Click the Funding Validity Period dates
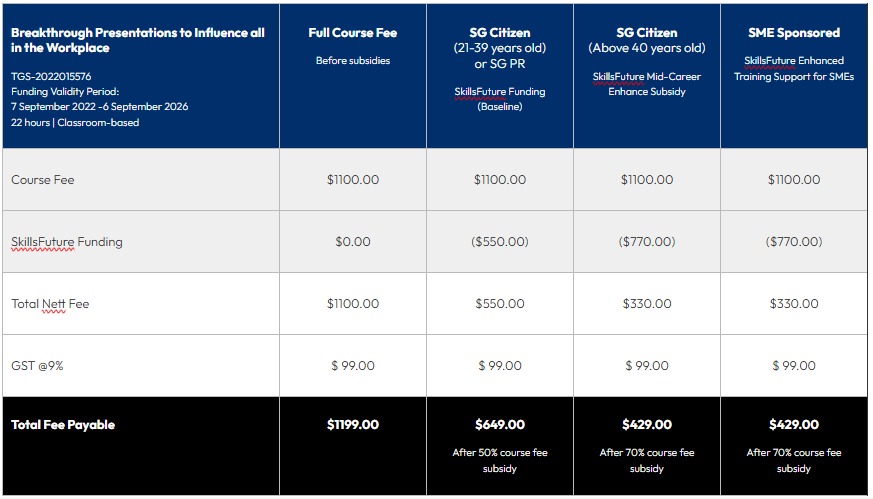The image size is (873, 499). click(x=99, y=106)
